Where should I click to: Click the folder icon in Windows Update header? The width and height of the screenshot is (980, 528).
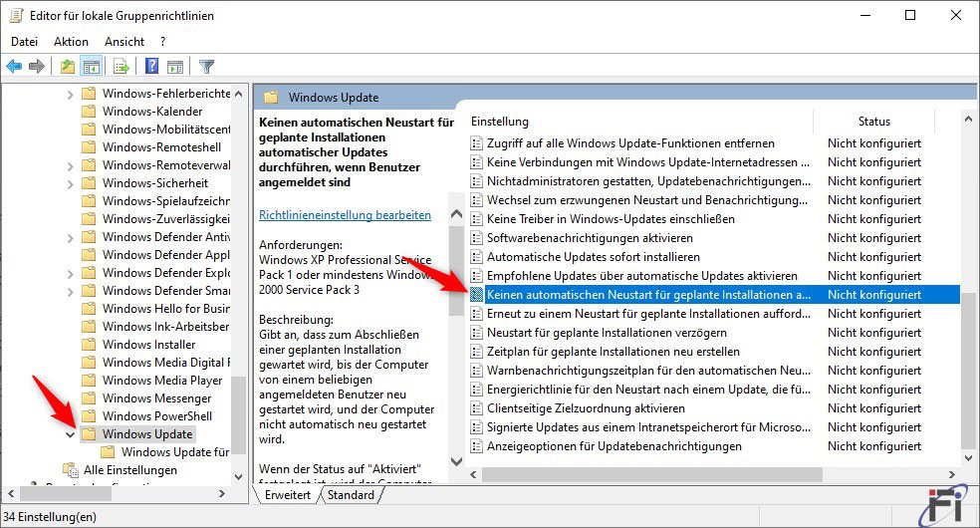tap(271, 98)
